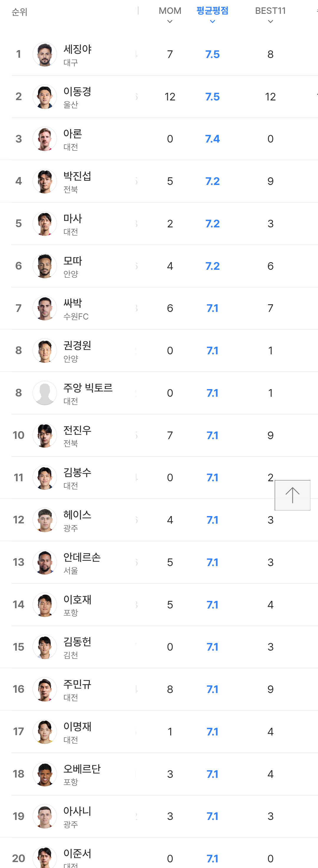Tap 이동경's profile picture
This screenshot has height=868, width=318.
(44, 97)
